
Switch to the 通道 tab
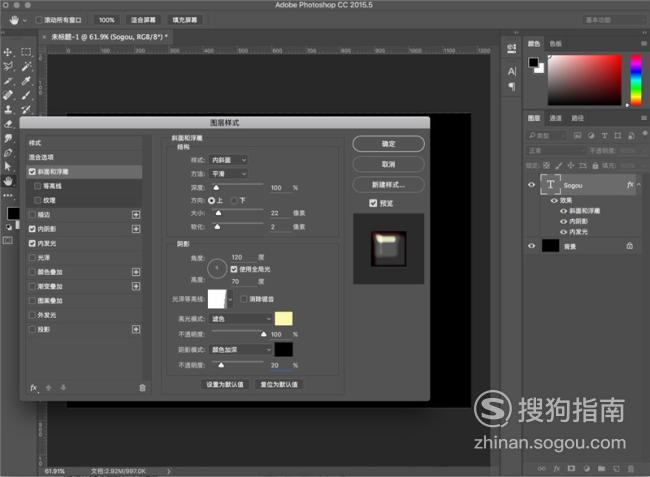[x=555, y=118]
